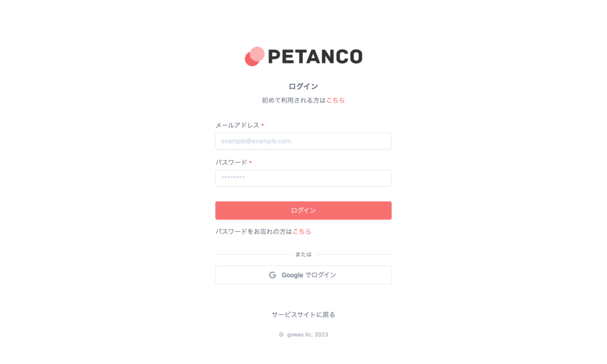Screen dimensions: 607x364
Task: Submit with the red ログイン button
Action: 303,210
